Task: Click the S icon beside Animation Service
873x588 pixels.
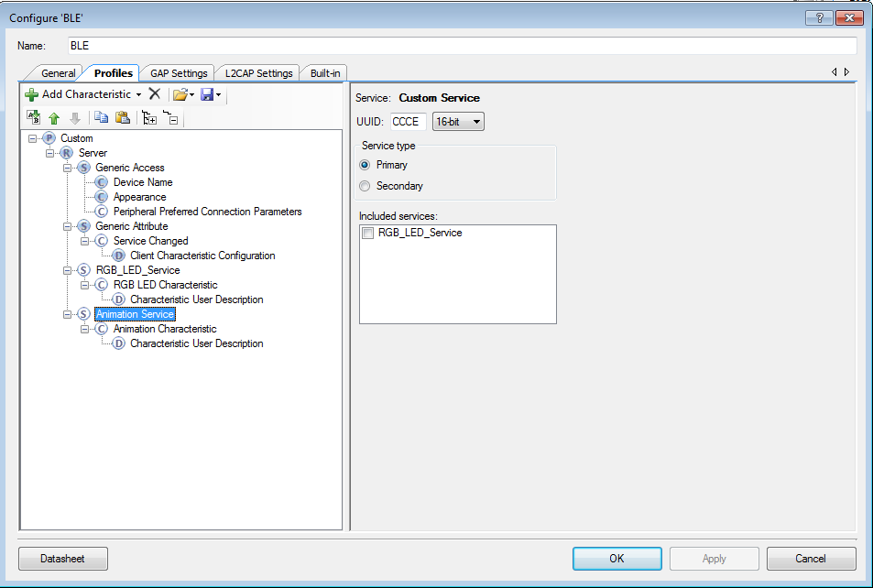Action: tap(83, 314)
